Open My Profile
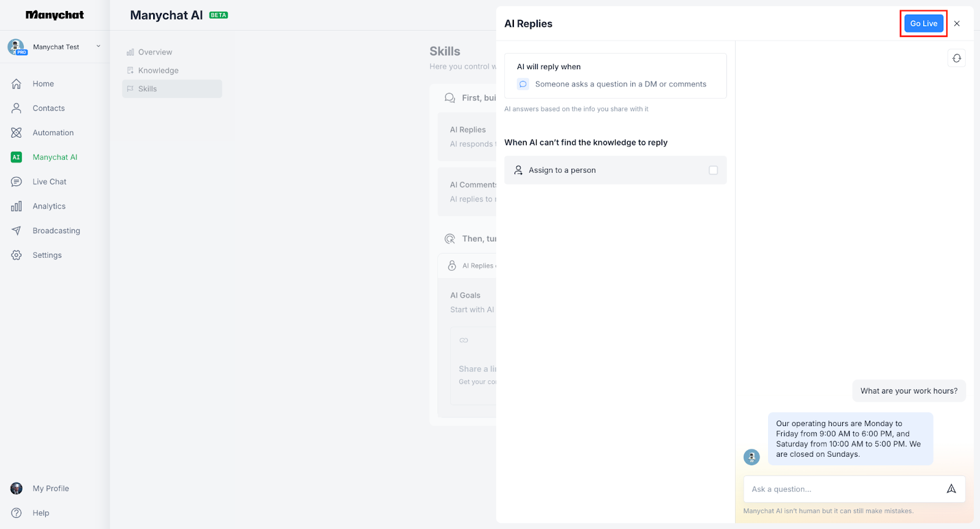980x529 pixels. (x=50, y=489)
